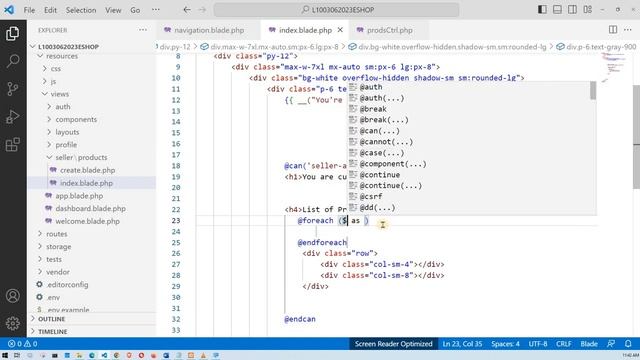
Task: Open the Selection menu
Action: pyautogui.click(x=81, y=10)
